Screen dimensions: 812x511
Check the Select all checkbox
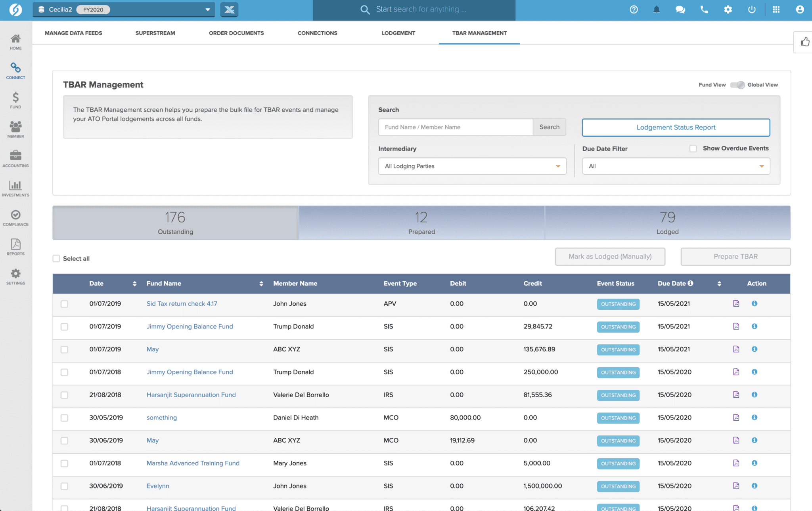coord(56,258)
